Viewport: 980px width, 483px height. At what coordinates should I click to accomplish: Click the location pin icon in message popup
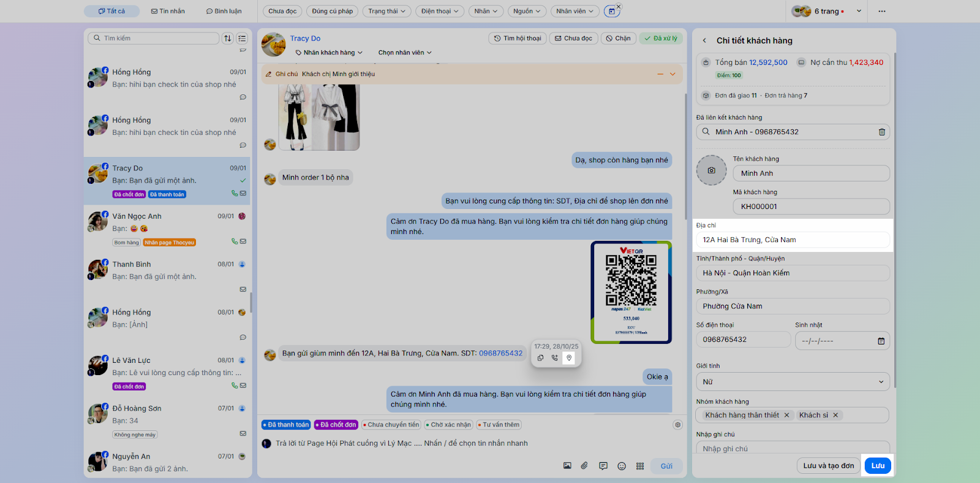(569, 358)
